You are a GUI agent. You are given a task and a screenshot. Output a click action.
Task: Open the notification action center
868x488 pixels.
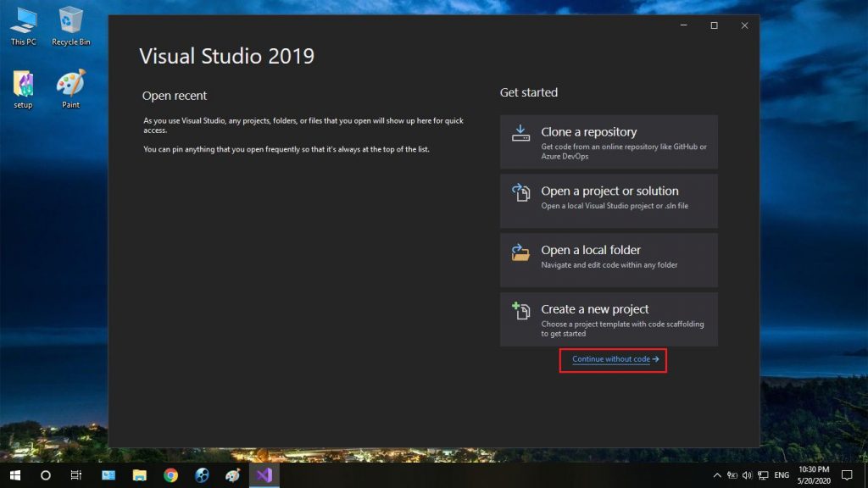pos(846,475)
